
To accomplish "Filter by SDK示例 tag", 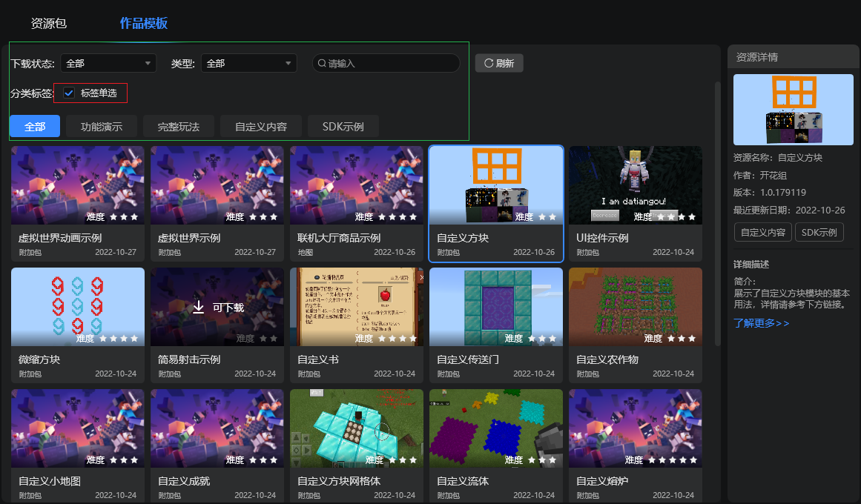I will tap(343, 126).
